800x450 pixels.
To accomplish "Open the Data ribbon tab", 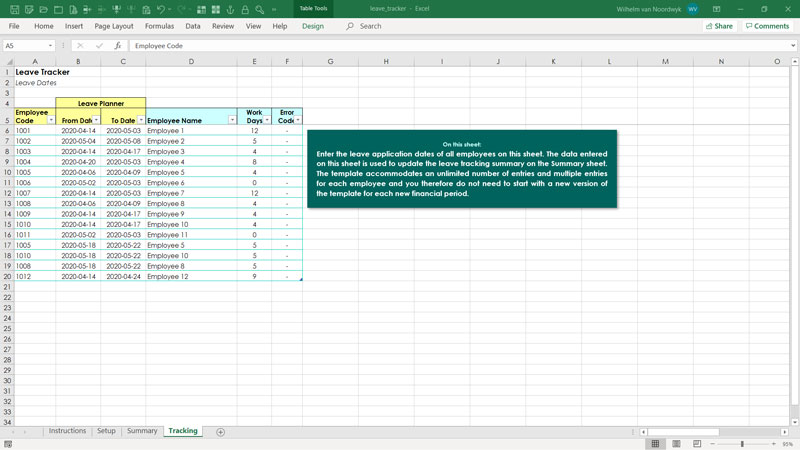I will click(193, 26).
